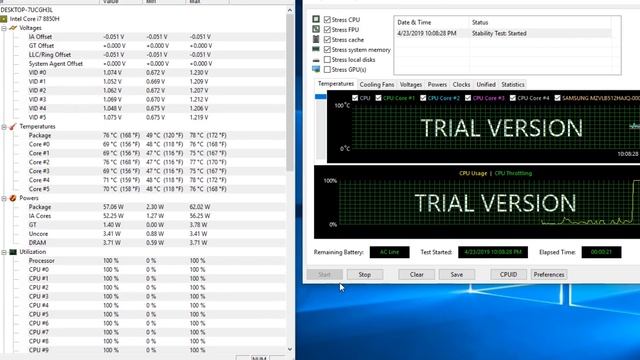Select the IA Cores power row
Image resolution: width=640 pixels, height=360 pixels.
143,216
